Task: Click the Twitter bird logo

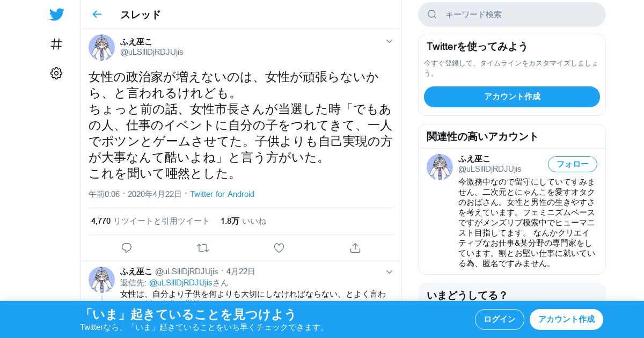Action: (x=56, y=14)
